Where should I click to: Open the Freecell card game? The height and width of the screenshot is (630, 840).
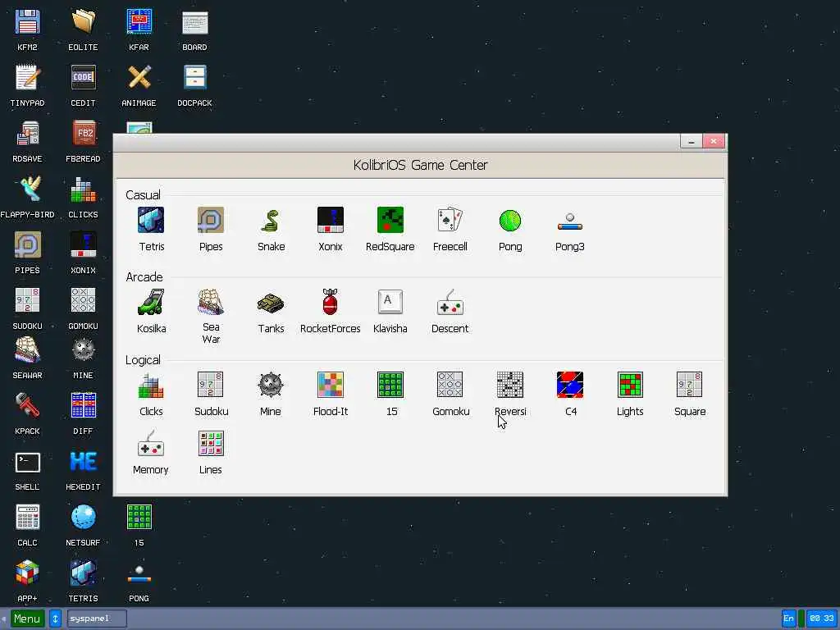[450, 220]
